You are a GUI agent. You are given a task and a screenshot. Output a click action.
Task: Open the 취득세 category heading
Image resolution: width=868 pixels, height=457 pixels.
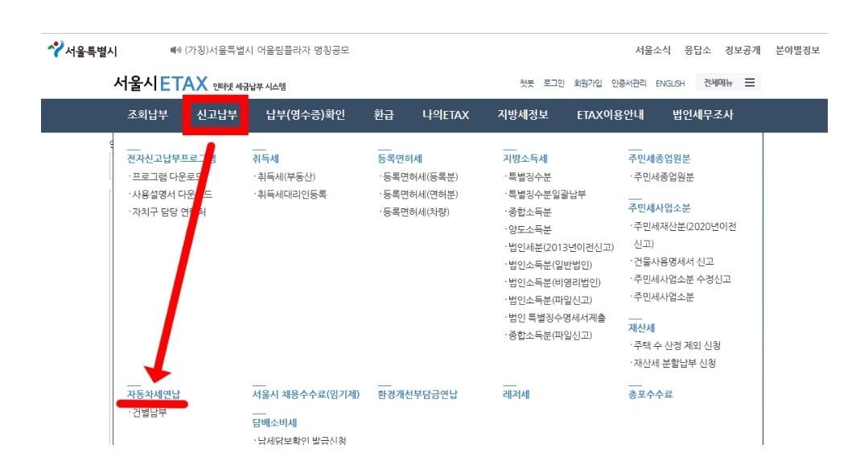click(x=265, y=159)
